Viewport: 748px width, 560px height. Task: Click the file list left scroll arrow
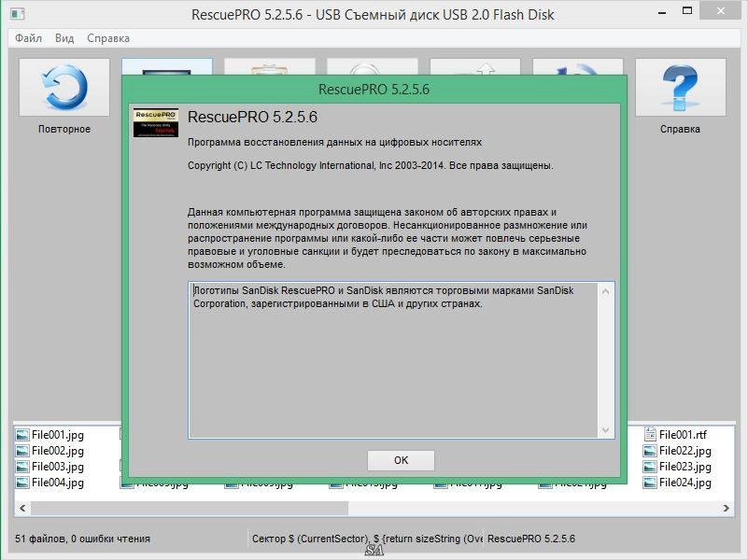pos(22,509)
